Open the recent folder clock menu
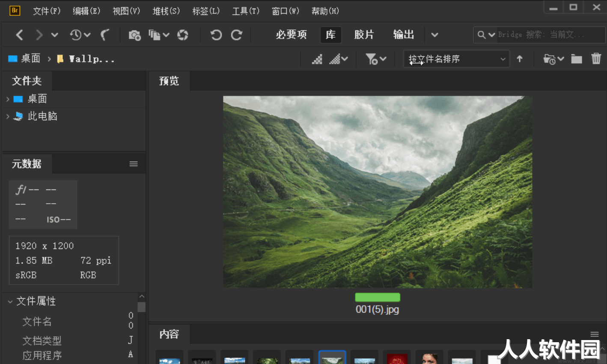Viewport: 607px width, 364px height. (553, 59)
